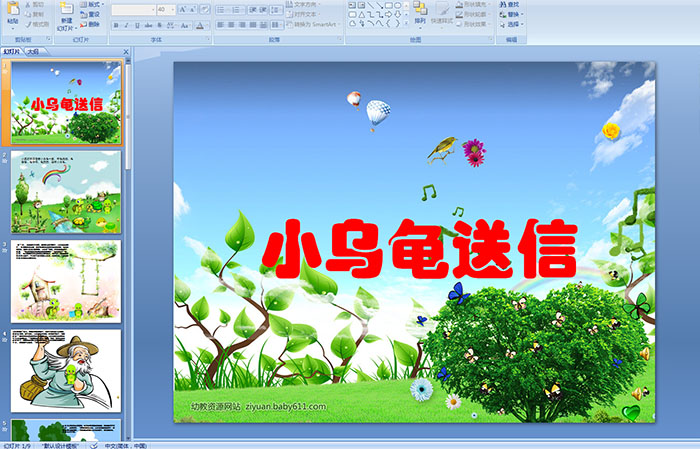This screenshot has width=700, height=449.
Task: Click the font color red A swatch
Action: (x=200, y=25)
